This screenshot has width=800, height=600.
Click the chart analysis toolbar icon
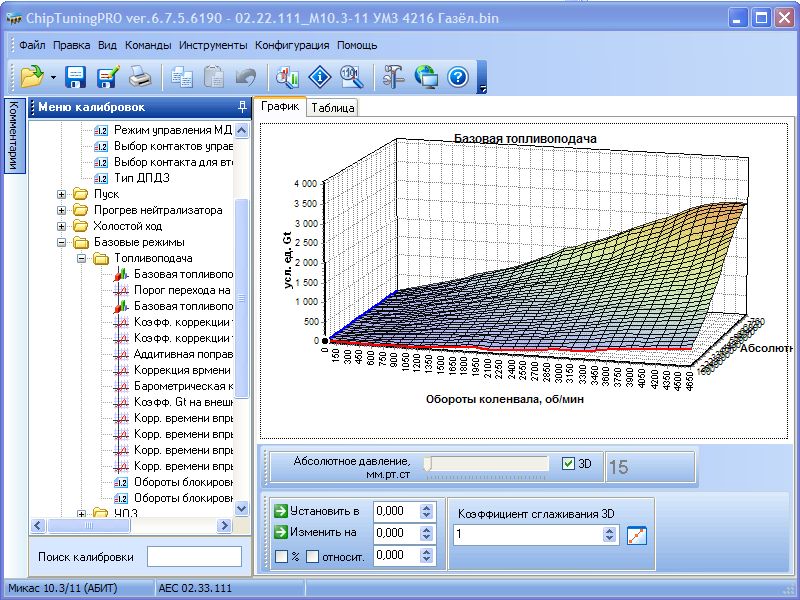point(288,76)
